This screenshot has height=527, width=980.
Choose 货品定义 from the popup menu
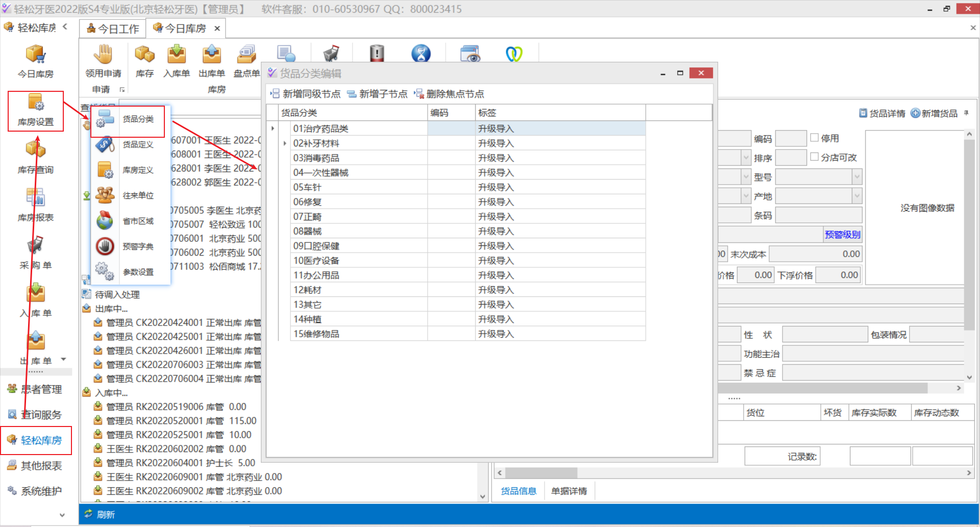[x=131, y=145]
